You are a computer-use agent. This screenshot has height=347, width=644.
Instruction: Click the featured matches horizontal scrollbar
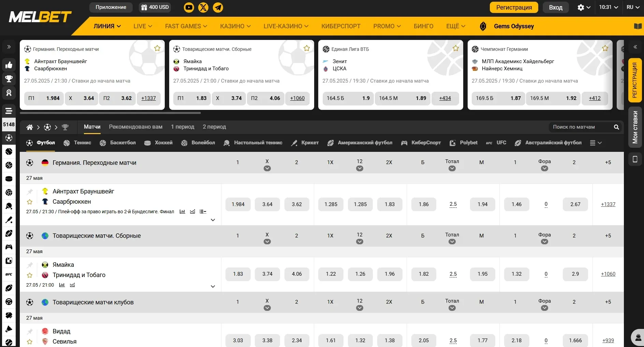coord(110,113)
